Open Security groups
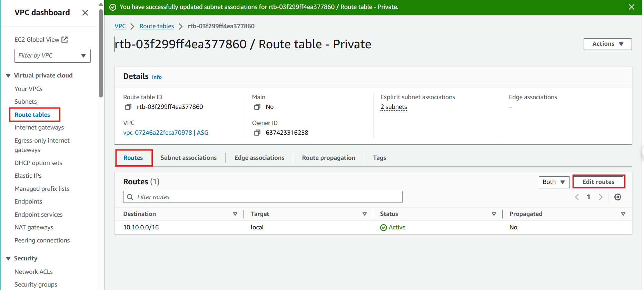 (36, 284)
